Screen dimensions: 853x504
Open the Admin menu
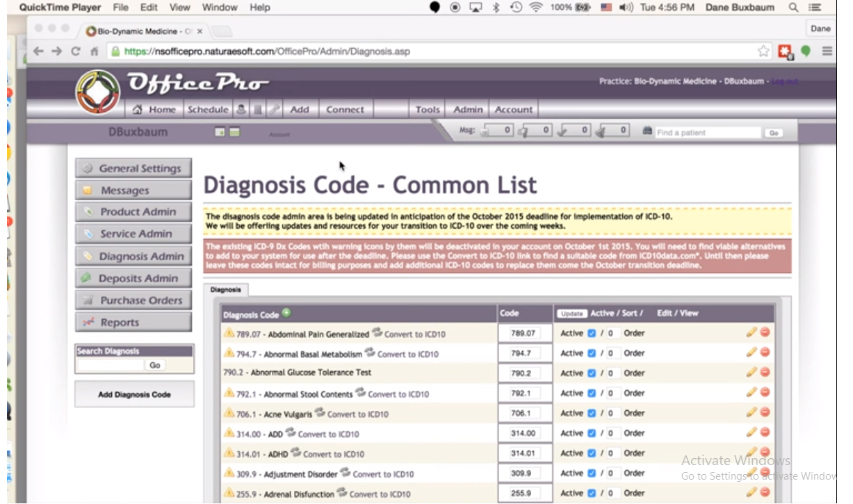pos(468,109)
